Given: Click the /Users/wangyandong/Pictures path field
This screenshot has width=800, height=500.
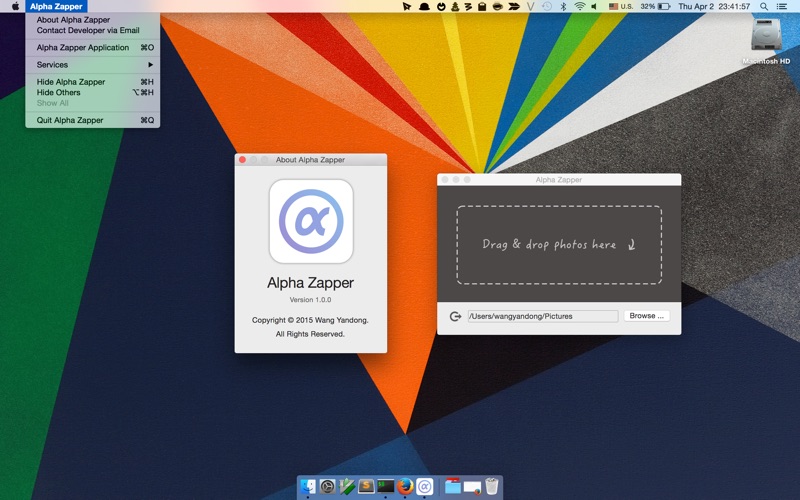Looking at the screenshot, I should click(543, 316).
